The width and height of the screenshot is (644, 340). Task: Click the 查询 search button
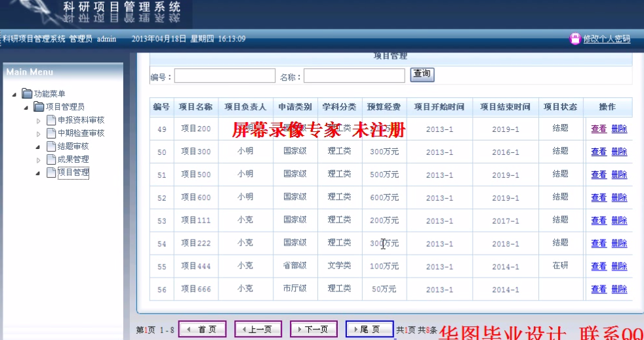point(422,74)
